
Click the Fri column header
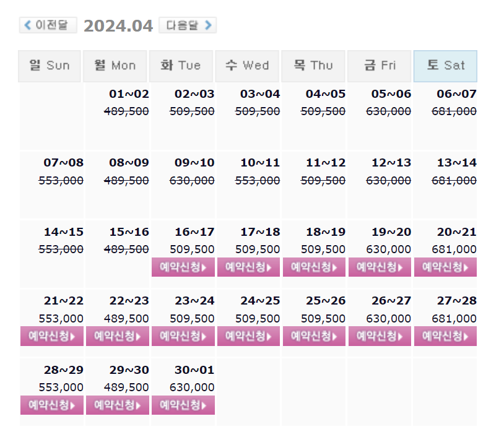(x=380, y=66)
